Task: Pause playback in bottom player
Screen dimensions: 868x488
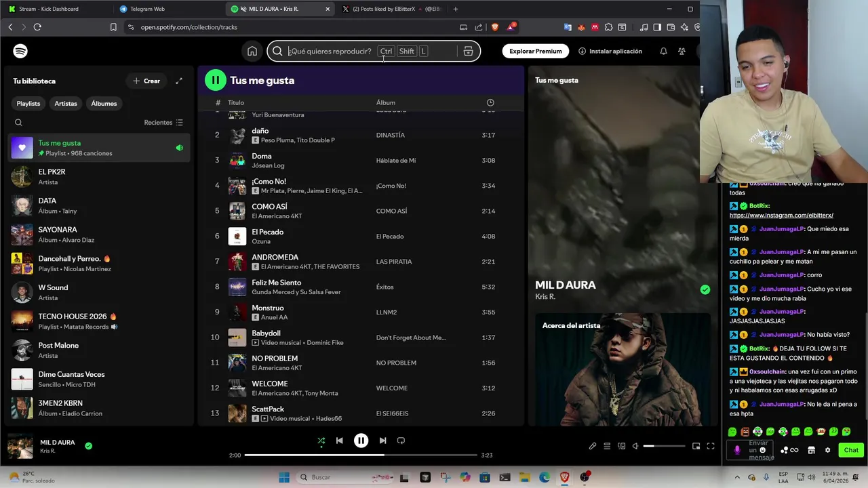Action: pyautogui.click(x=361, y=441)
